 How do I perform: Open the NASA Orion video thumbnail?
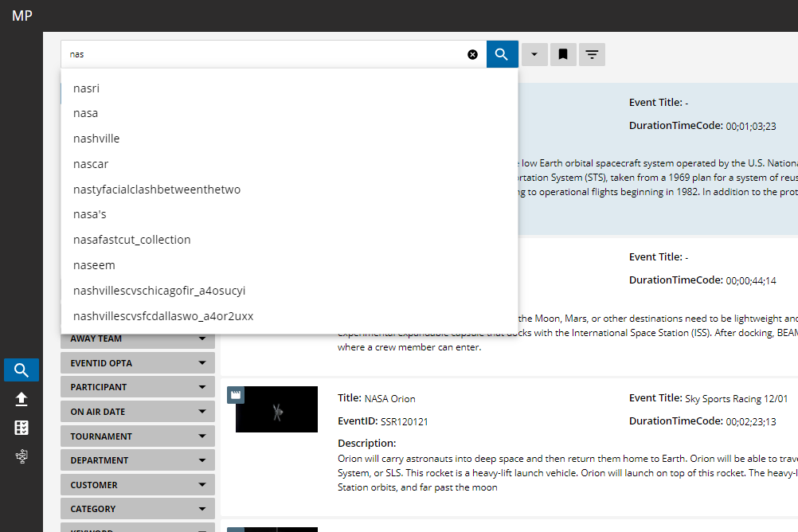click(x=276, y=410)
